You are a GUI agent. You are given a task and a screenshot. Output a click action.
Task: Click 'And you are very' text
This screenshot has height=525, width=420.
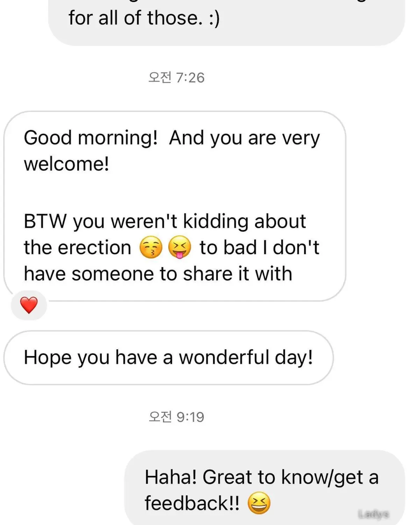tap(244, 138)
